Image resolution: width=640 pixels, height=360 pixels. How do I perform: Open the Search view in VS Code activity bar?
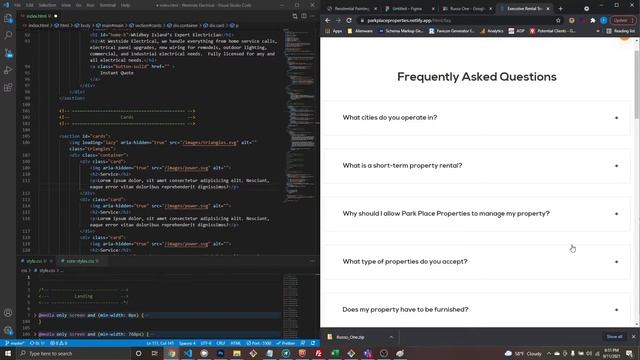[x=8, y=36]
